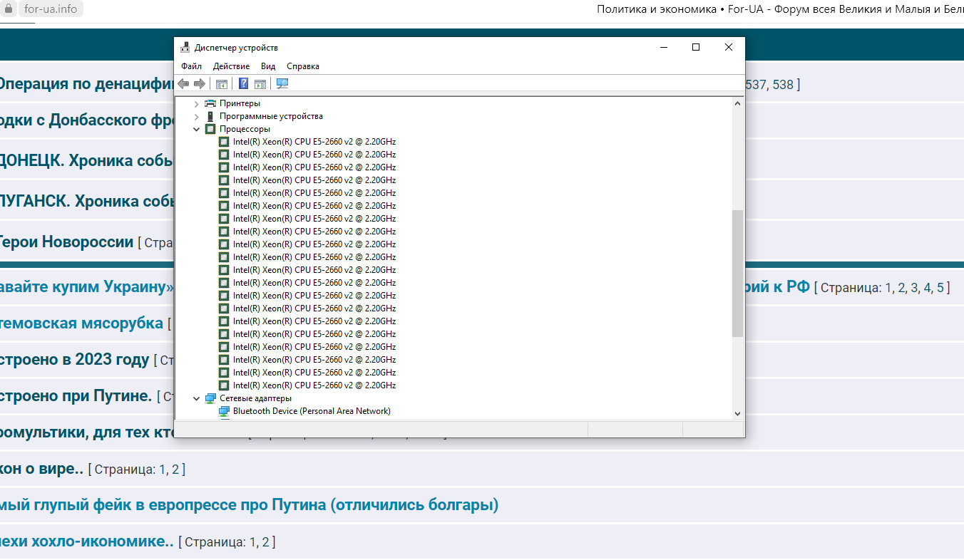Expand the Программные устройства category
The width and height of the screenshot is (964, 560).
[x=197, y=116]
